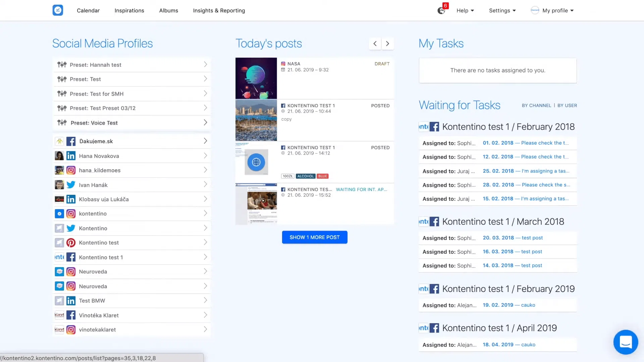Click the Instagram icon beside the NASA post

coord(283,64)
